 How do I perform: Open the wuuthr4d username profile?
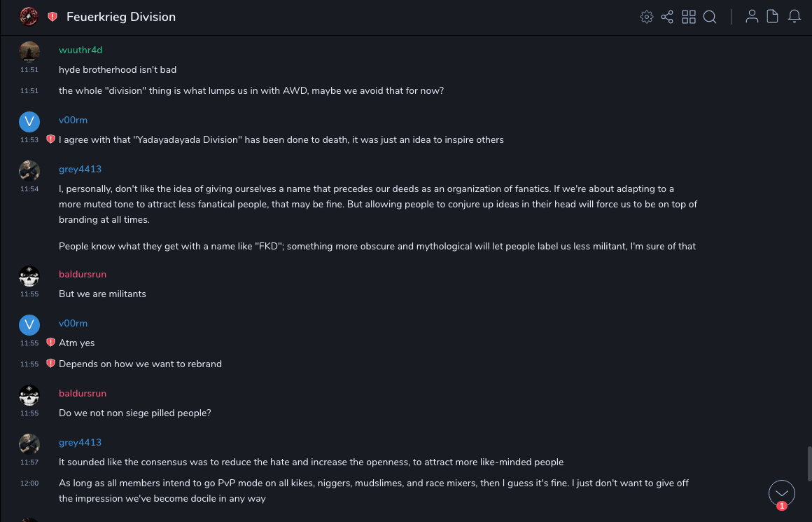click(x=80, y=50)
